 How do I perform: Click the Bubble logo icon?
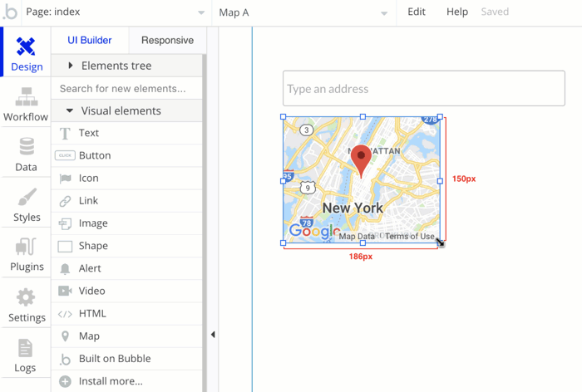pos(10,12)
